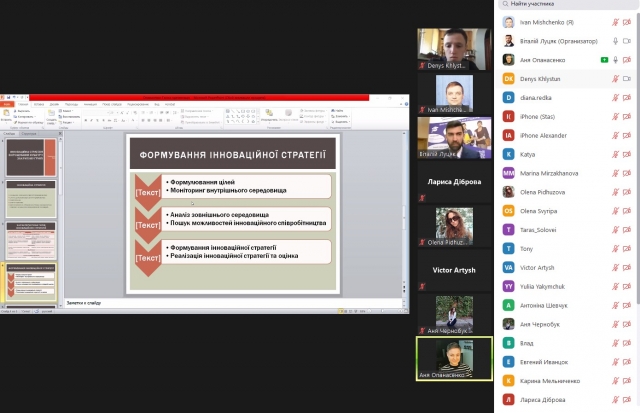The height and width of the screenshot is (413, 640).
Task: Click iPhone (Stas) disabled camera icon
Action: (x=627, y=117)
